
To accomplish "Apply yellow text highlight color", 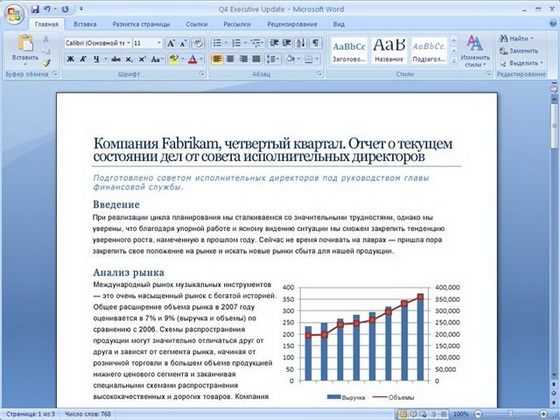I will point(174,59).
